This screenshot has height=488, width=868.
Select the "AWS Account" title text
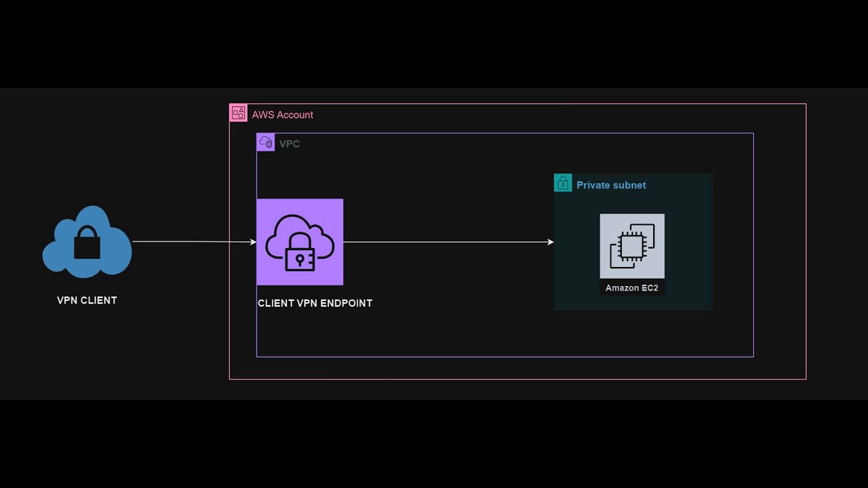pos(283,115)
